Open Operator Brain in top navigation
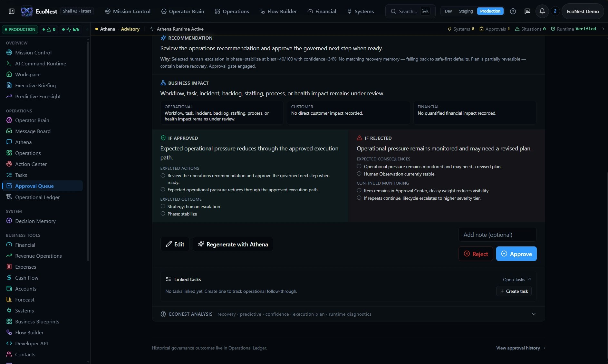Screen dimensions: 608x364 pyautogui.click(x=183, y=11)
